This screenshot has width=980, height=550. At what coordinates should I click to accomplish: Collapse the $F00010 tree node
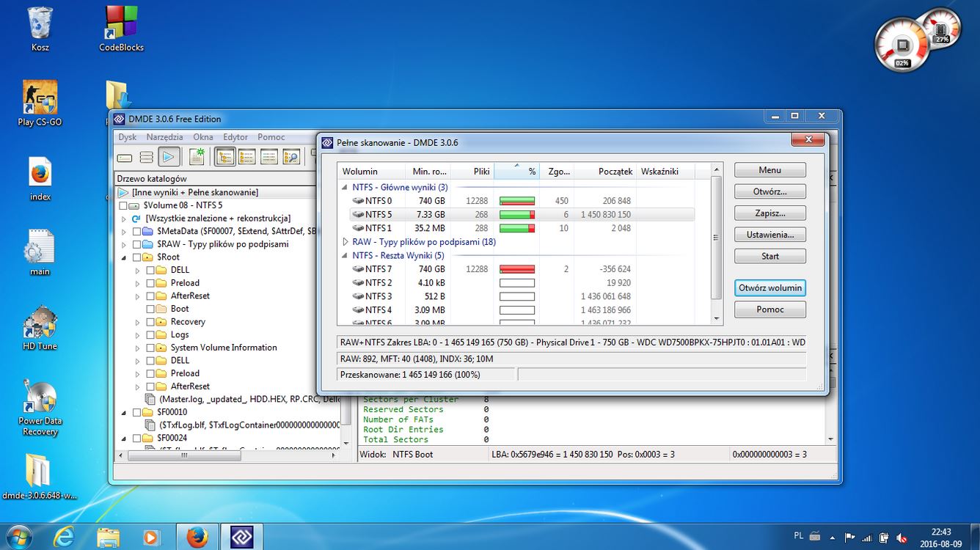123,412
